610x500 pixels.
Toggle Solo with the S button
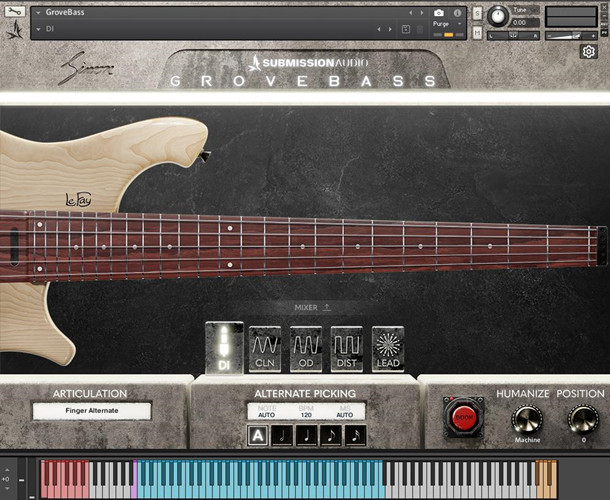point(477,14)
